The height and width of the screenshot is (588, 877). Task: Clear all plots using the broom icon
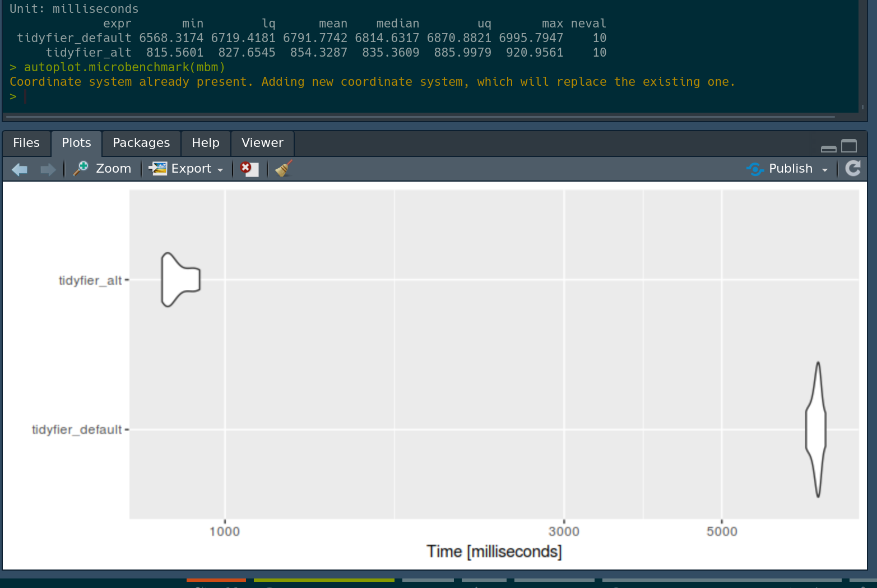tap(282, 168)
